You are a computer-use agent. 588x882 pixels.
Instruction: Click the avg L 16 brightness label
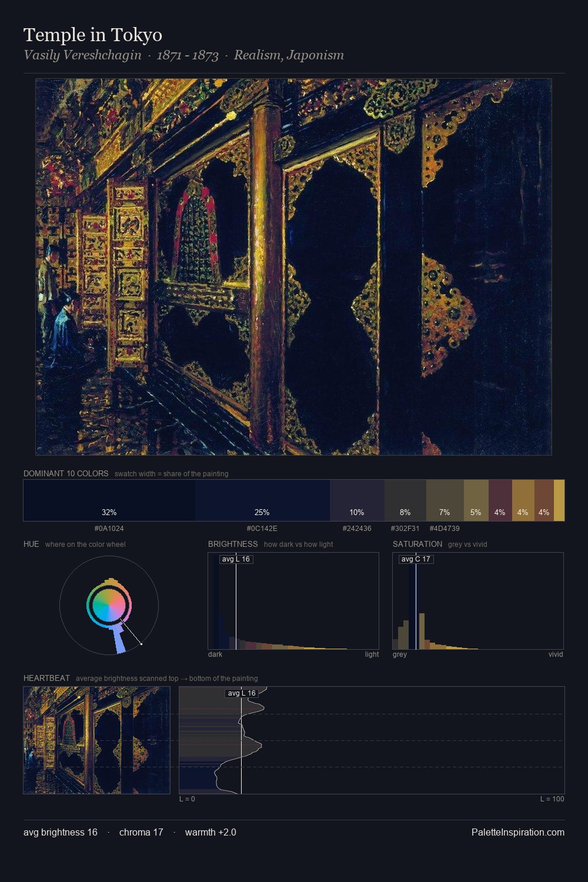click(236, 559)
